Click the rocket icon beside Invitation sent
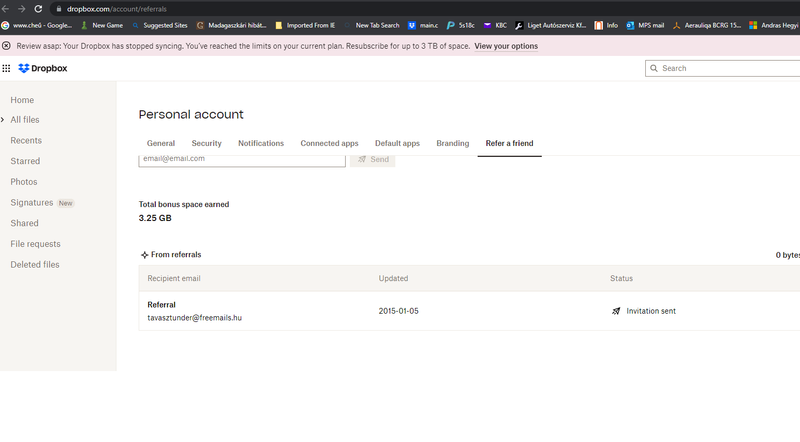The height and width of the screenshot is (442, 800). 616,311
